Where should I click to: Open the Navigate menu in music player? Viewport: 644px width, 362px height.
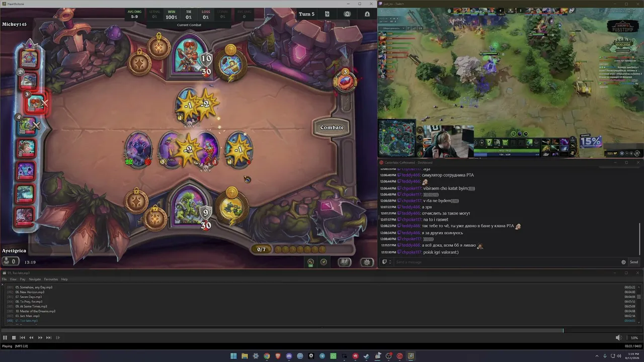[35, 279]
